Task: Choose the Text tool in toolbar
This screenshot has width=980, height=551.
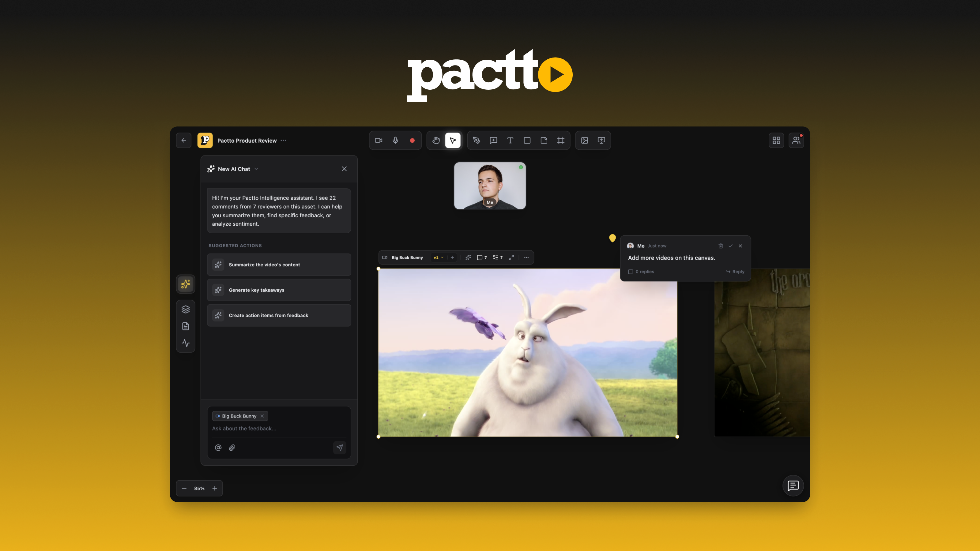Action: click(x=510, y=140)
